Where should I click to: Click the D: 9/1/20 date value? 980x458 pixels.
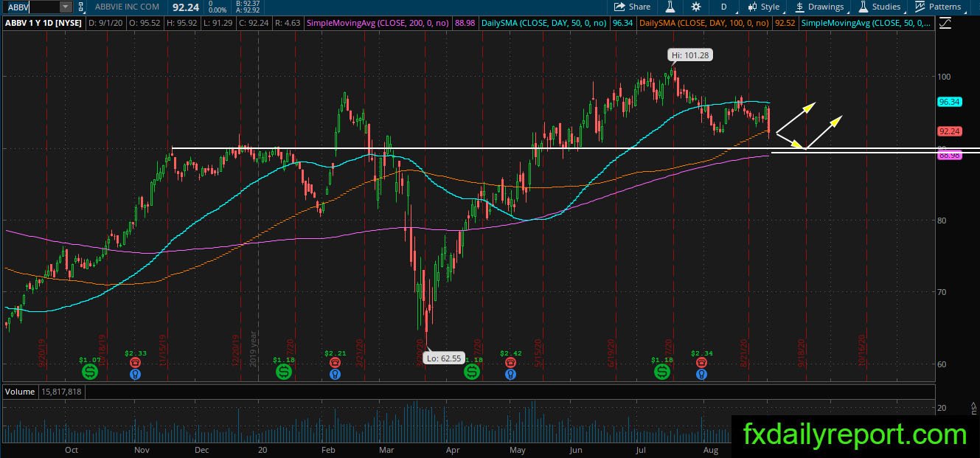[x=104, y=24]
